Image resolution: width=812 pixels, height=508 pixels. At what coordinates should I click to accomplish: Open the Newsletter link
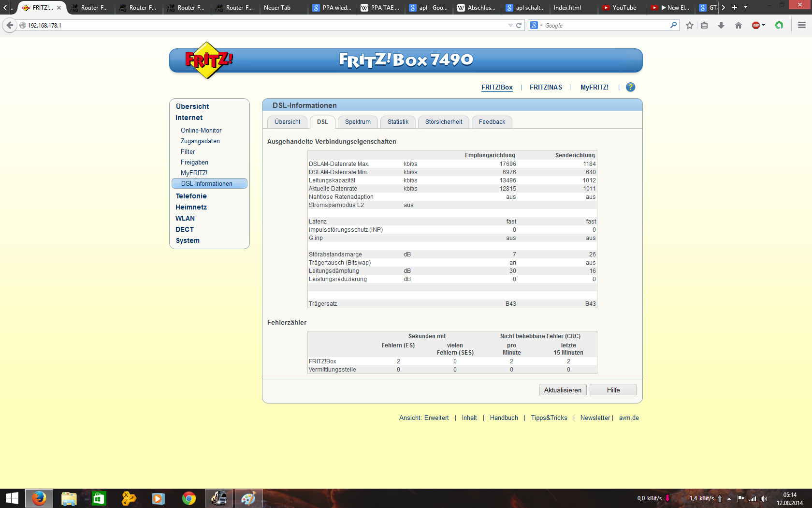point(595,418)
